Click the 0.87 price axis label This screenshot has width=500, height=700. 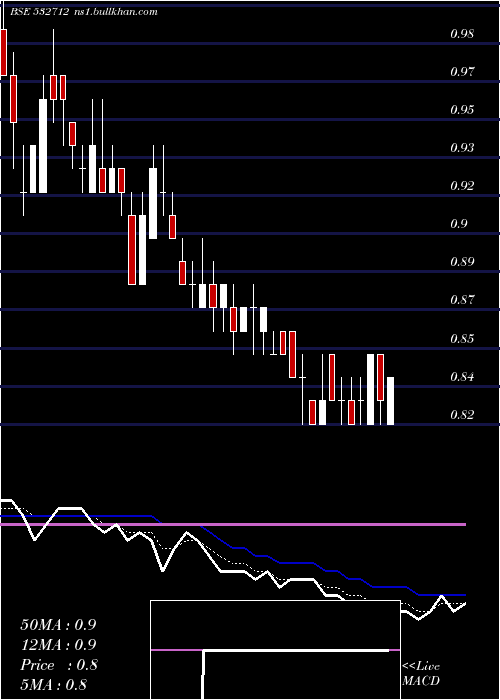462,300
